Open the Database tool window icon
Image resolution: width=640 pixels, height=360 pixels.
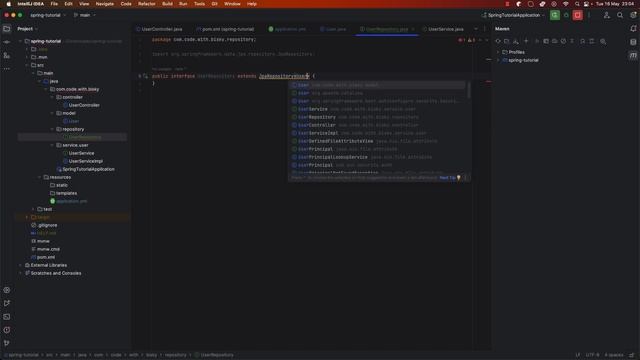tap(633, 42)
